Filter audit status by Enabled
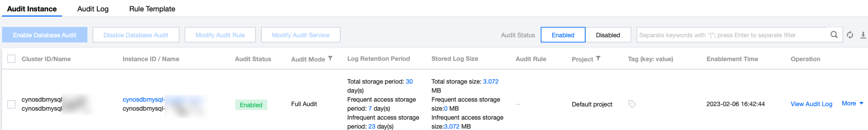Viewport: 868px width, 130px height. tap(563, 35)
